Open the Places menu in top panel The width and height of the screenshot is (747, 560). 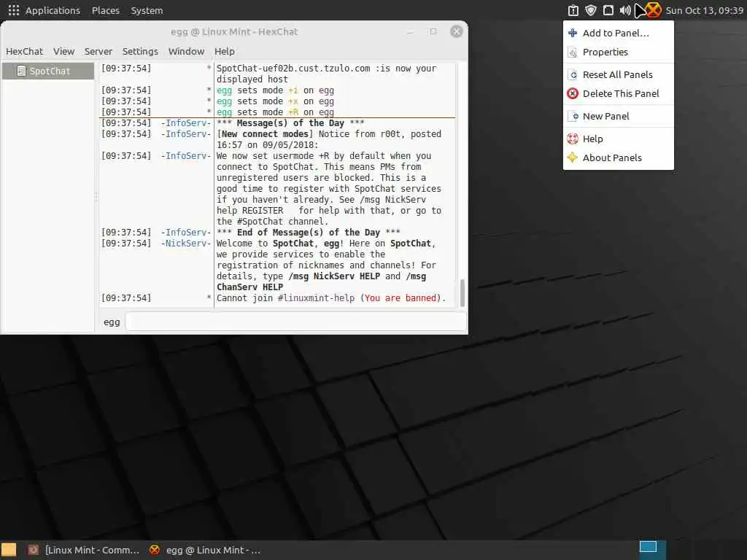pos(106,10)
